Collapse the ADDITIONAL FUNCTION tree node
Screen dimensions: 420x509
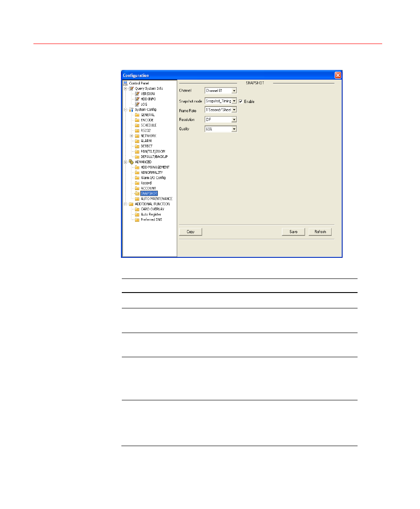(x=126, y=204)
